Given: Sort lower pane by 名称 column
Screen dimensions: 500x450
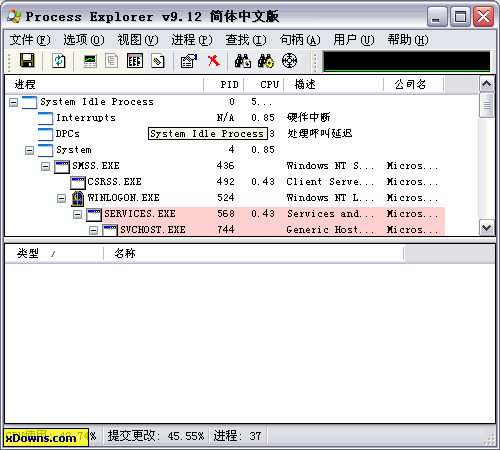Looking at the screenshot, I should pyautogui.click(x=254, y=253).
